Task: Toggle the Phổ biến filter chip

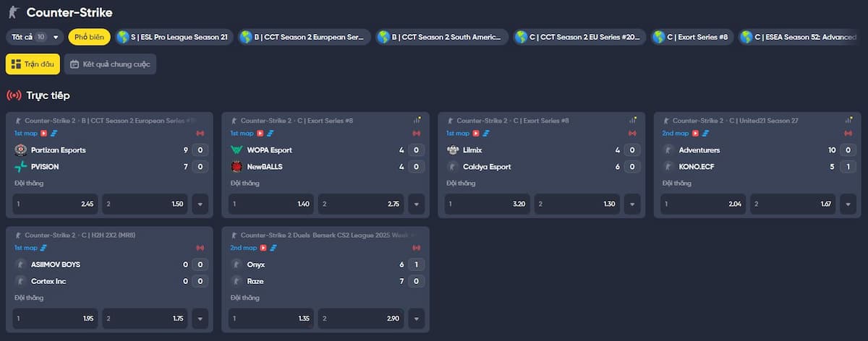Action: pyautogui.click(x=89, y=37)
